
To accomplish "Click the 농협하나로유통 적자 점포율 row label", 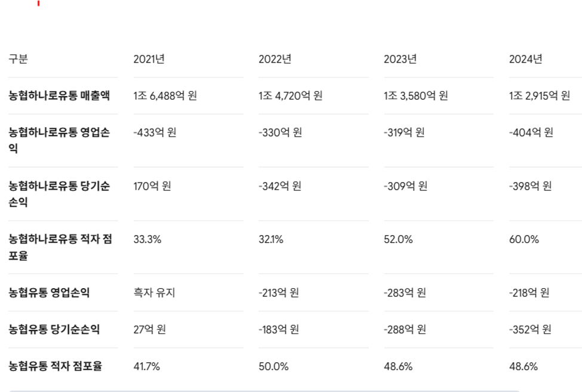I will 60,247.
